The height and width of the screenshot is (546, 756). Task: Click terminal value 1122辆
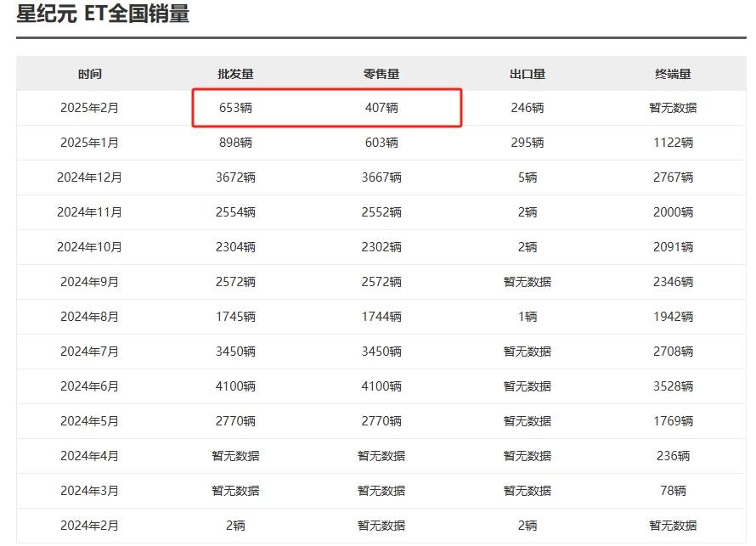pyautogui.click(x=673, y=143)
